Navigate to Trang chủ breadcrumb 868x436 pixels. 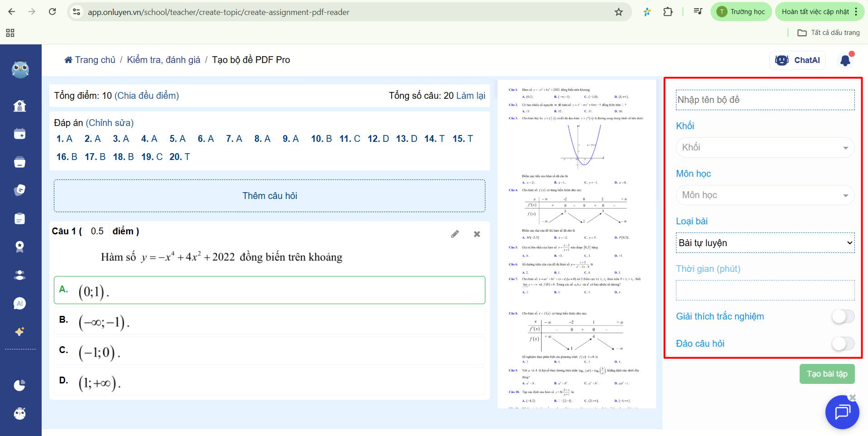click(x=90, y=60)
